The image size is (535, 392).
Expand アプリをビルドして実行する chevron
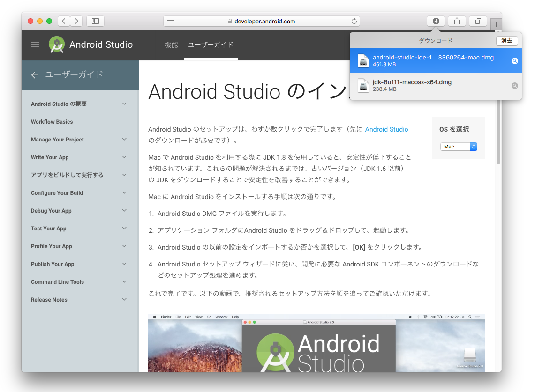click(x=124, y=175)
